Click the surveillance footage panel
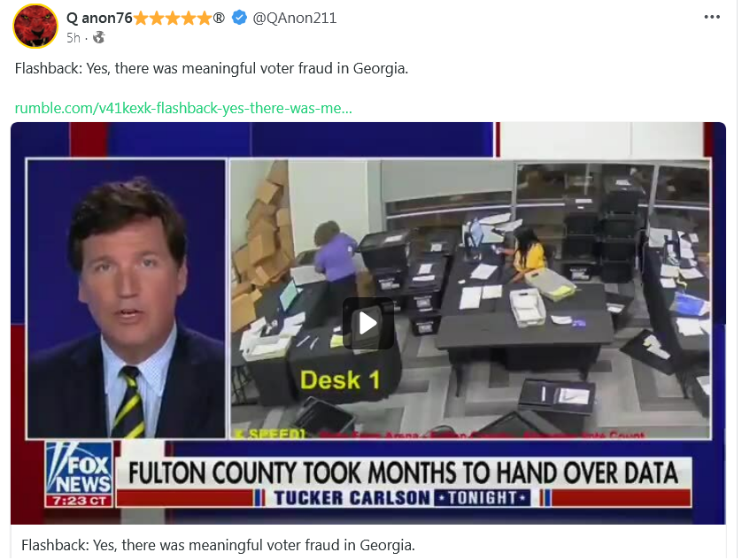The height and width of the screenshot is (560, 742). coord(470,299)
